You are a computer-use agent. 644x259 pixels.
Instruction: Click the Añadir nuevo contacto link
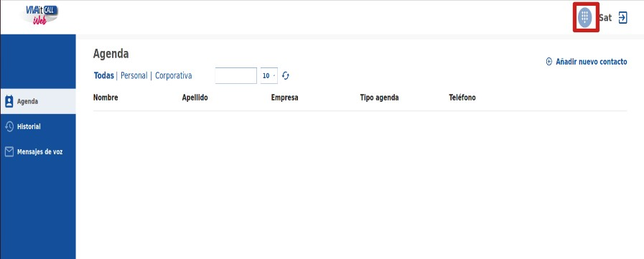coord(592,62)
